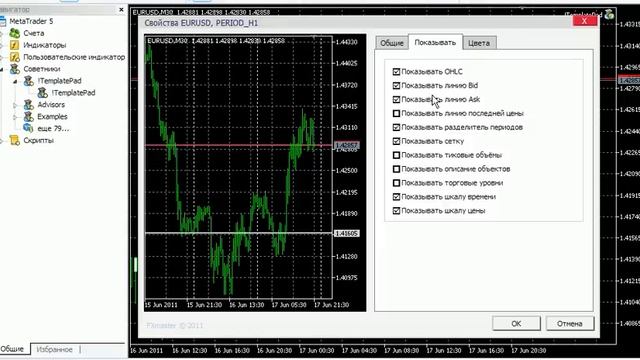Click the 1.41605 price label in preview

point(347,233)
